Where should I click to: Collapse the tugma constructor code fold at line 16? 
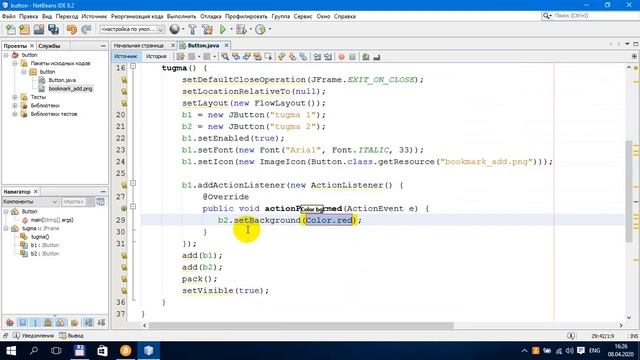click(x=133, y=66)
